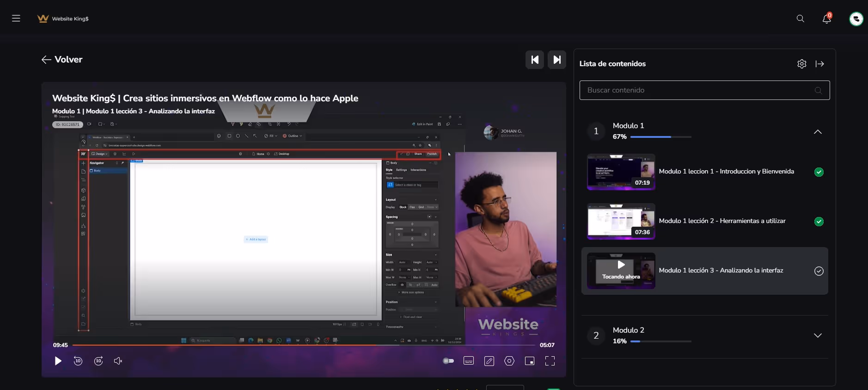Click the remaining time 05:07

[x=547, y=345]
